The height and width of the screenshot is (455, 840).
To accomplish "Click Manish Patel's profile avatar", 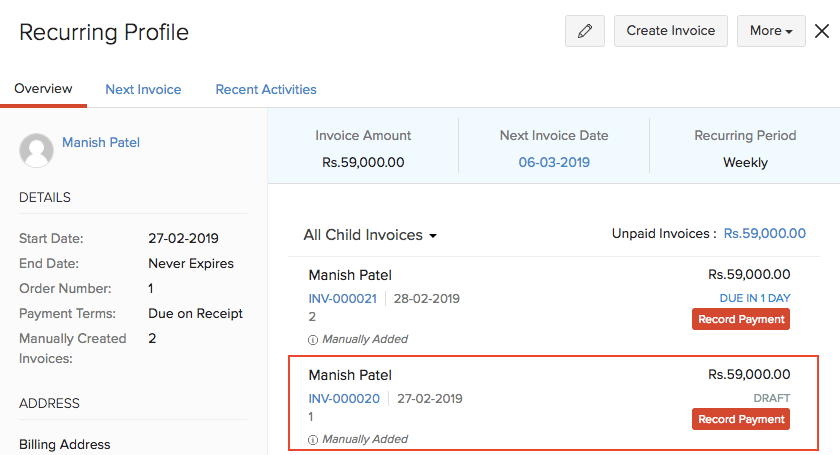I will point(36,150).
